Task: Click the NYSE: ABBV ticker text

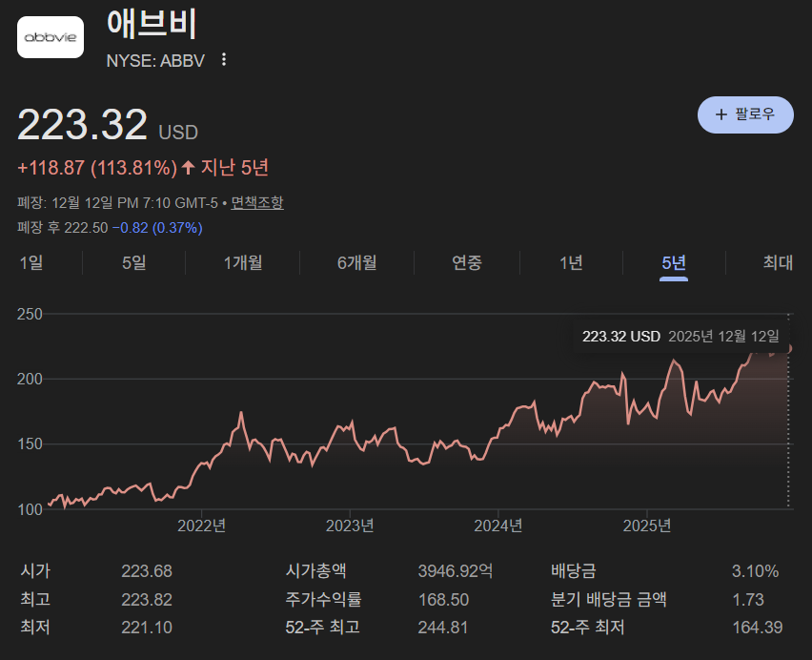Action: [x=155, y=61]
